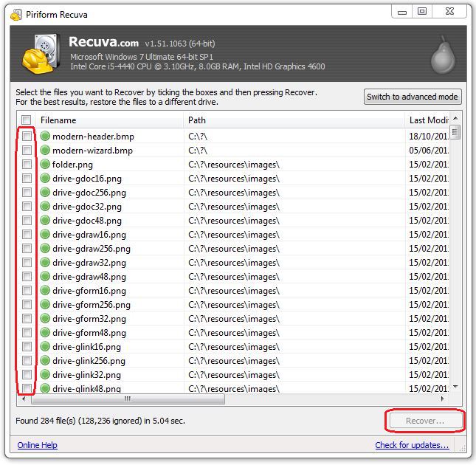This screenshot has height=465, width=476.
Task: Click the Recuva hard-hat drive logo
Action: [41, 54]
